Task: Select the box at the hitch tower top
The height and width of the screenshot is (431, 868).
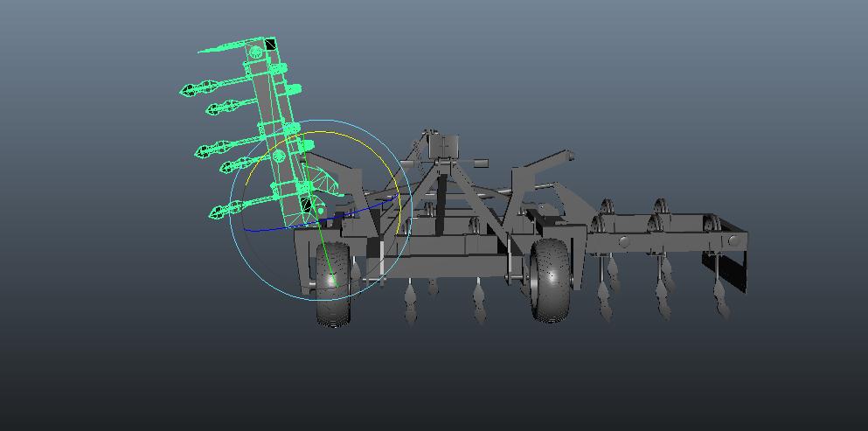Action: click(x=447, y=144)
